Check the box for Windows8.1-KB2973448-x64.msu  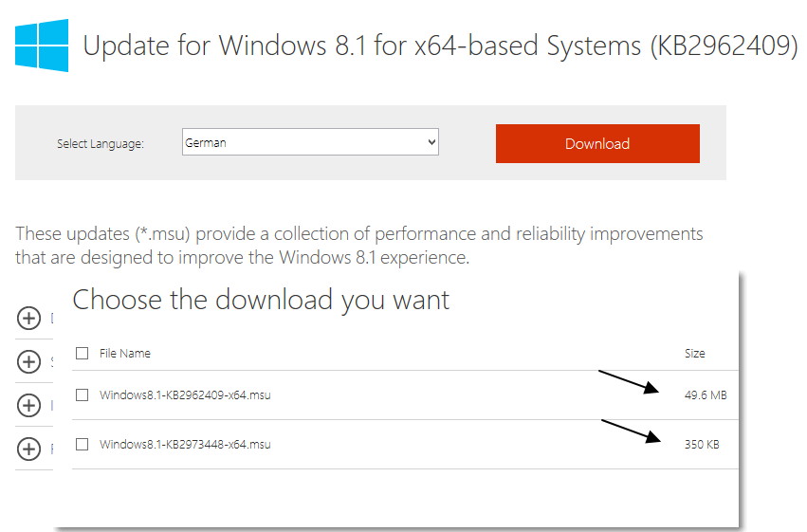tap(83, 444)
